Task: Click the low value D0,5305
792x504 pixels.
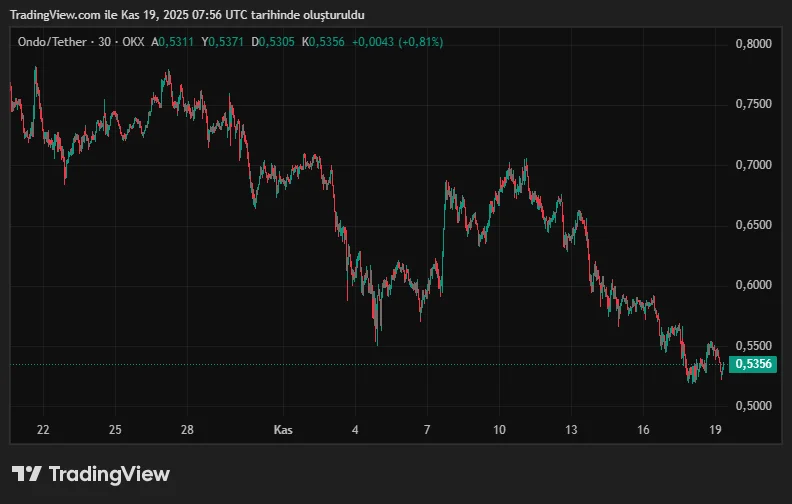Action: (273, 42)
